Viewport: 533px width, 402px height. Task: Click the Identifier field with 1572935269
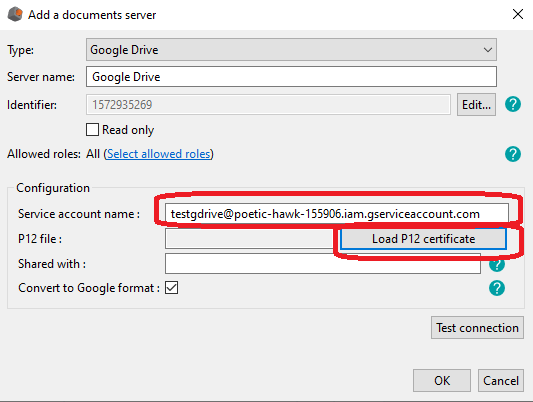coord(268,105)
